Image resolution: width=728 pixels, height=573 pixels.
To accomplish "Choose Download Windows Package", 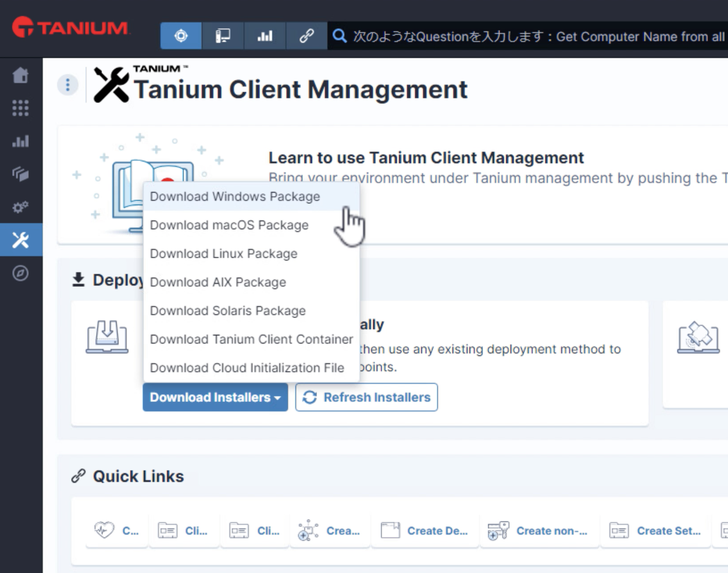I will [x=251, y=196].
